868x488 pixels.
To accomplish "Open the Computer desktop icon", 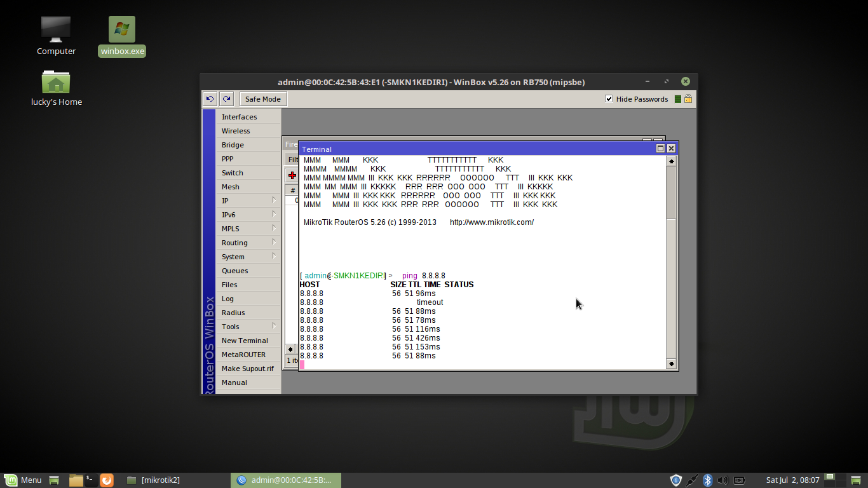I will tap(56, 36).
